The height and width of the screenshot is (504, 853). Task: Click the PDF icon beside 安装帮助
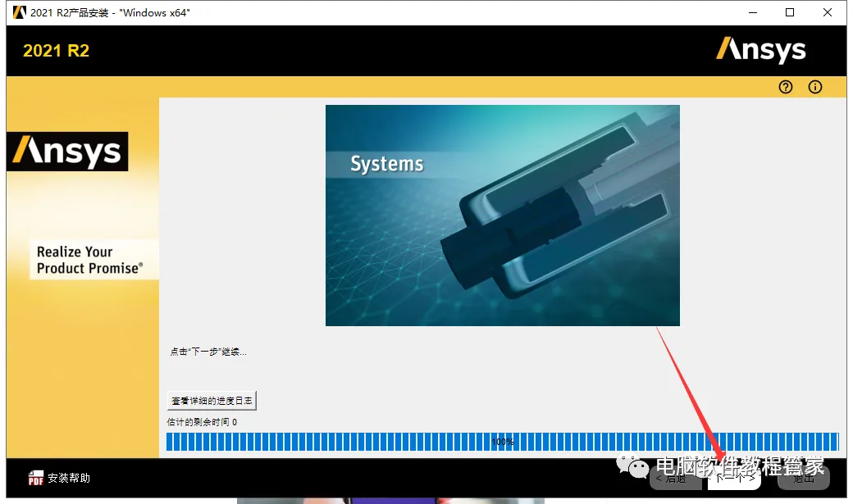coord(36,478)
